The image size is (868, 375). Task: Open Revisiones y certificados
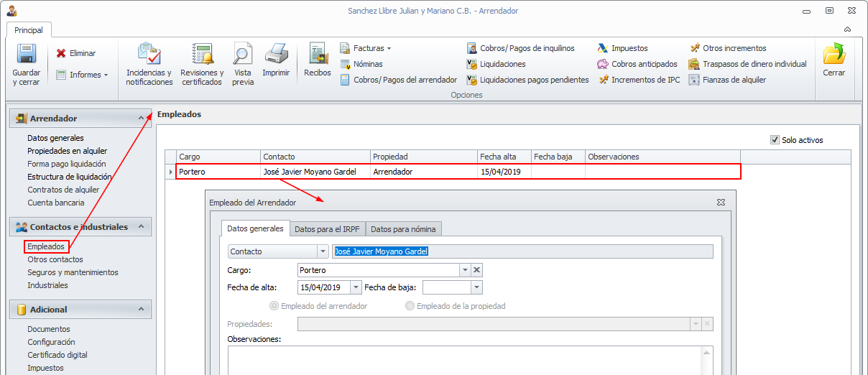202,65
